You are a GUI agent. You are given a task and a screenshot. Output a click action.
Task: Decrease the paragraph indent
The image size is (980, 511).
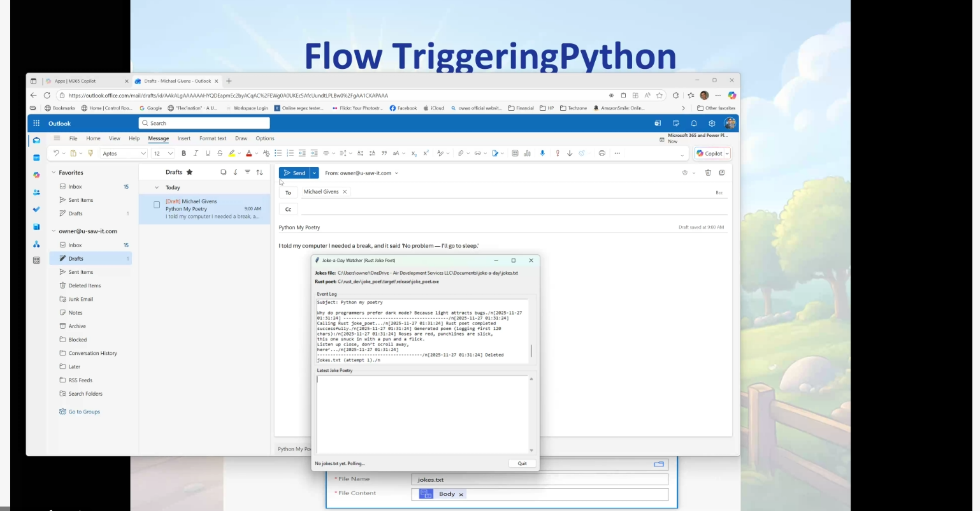point(302,154)
